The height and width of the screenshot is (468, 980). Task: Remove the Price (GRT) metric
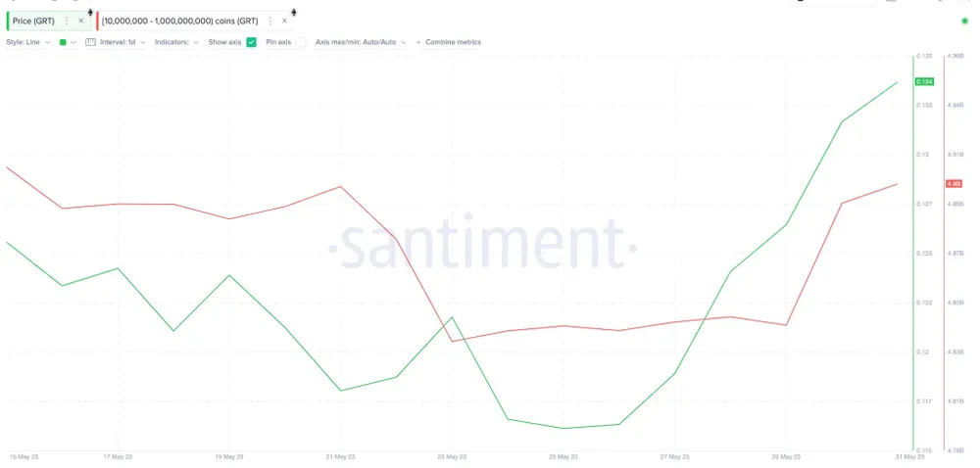point(80,21)
